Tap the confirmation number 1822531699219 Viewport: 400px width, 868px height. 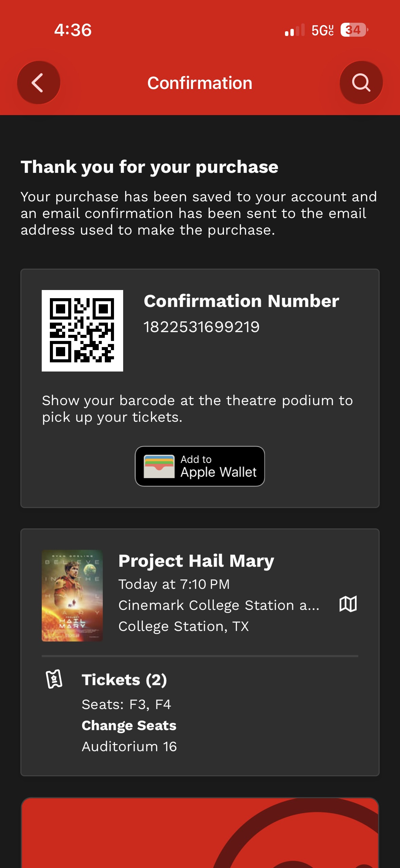pos(202,327)
